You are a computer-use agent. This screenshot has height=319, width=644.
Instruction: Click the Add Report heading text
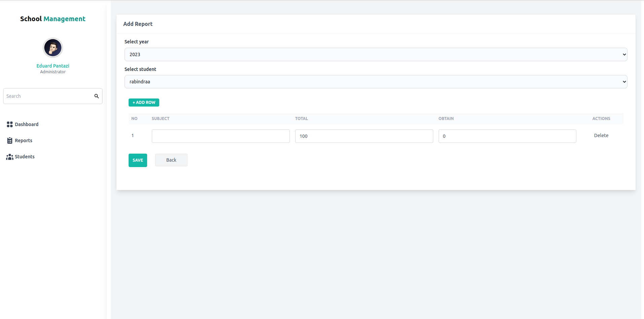point(138,24)
